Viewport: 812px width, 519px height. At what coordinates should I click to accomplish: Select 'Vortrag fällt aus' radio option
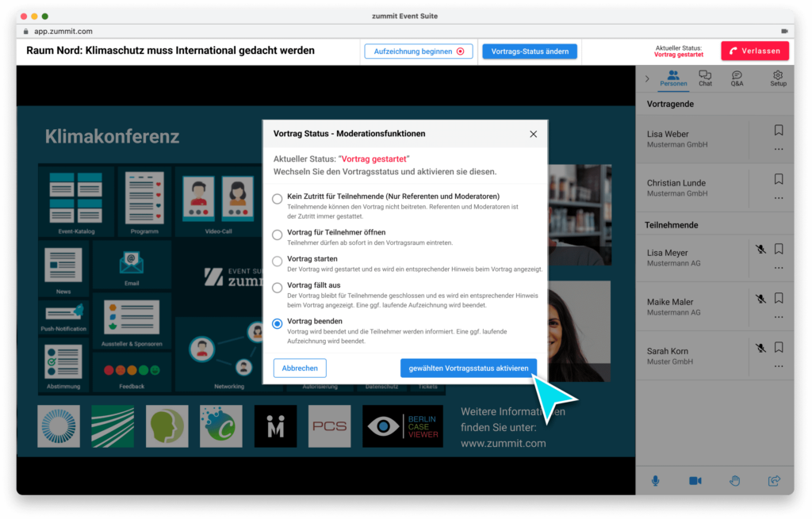(277, 288)
